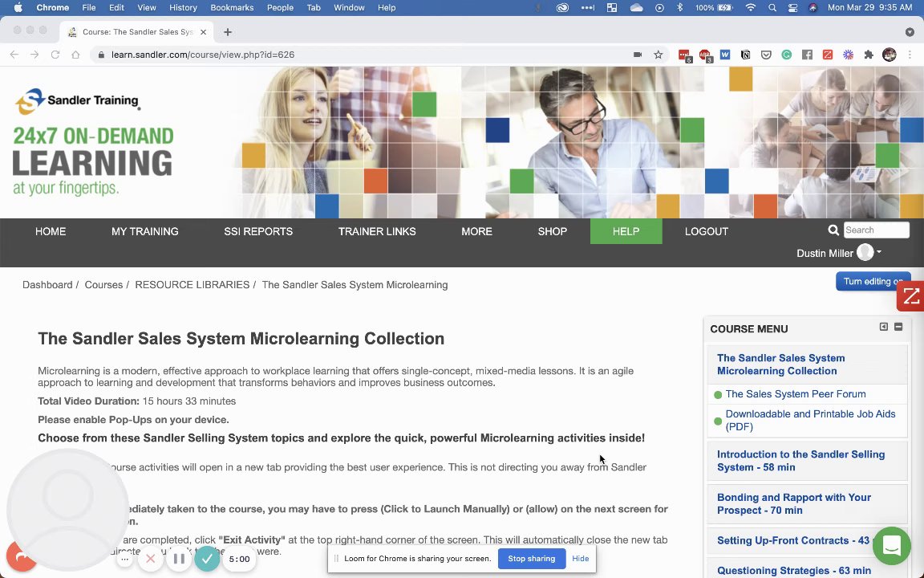Open the Apple menu
Image resolution: width=924 pixels, height=578 pixels.
18,8
